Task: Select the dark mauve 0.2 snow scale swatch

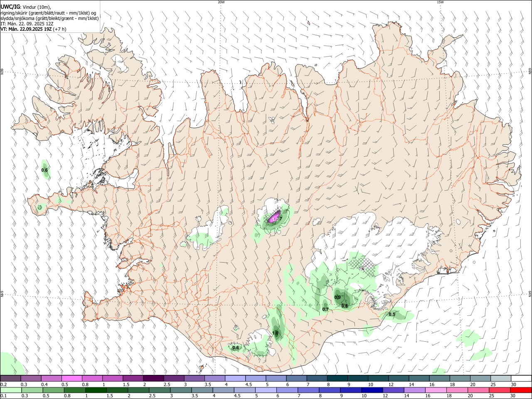Action: [x=10, y=378]
